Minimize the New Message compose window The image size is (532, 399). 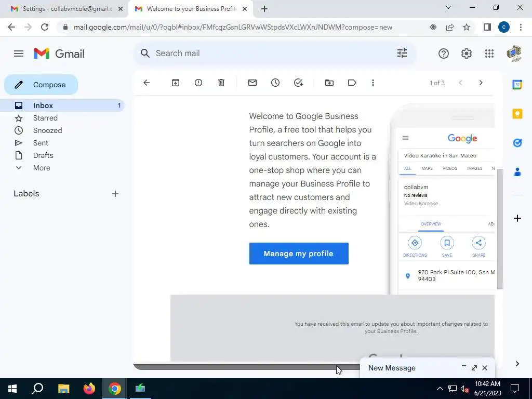click(464, 366)
